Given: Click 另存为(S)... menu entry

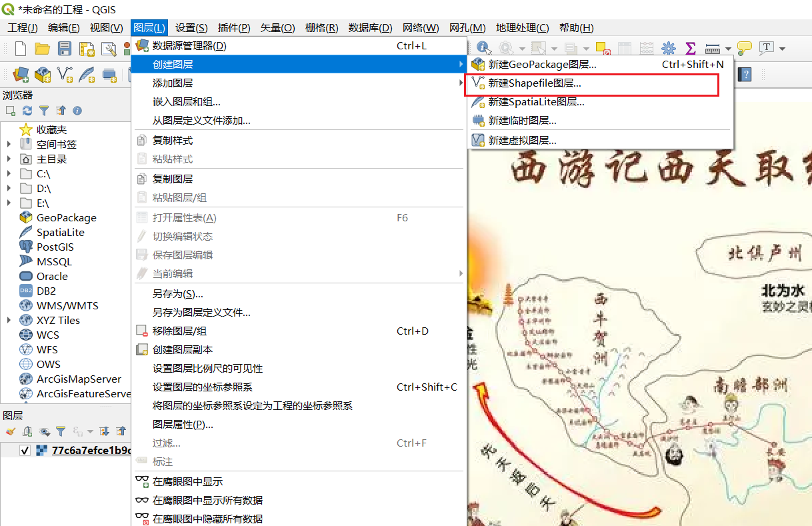Looking at the screenshot, I should (299, 294).
